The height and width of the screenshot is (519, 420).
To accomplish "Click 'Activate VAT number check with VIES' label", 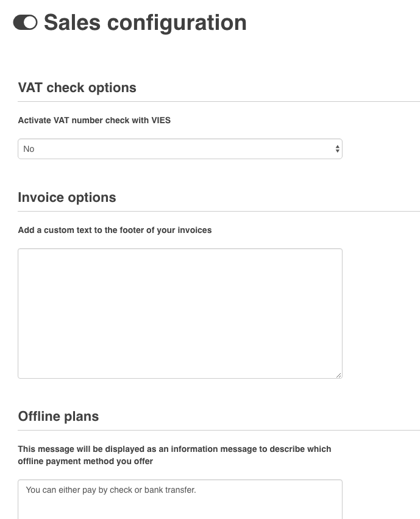I will 94,120.
